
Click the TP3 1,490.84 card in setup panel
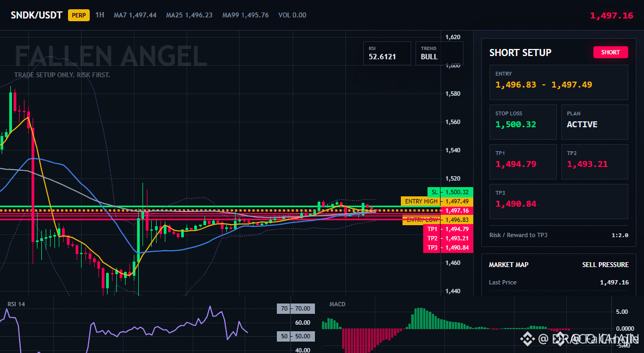[x=559, y=201]
